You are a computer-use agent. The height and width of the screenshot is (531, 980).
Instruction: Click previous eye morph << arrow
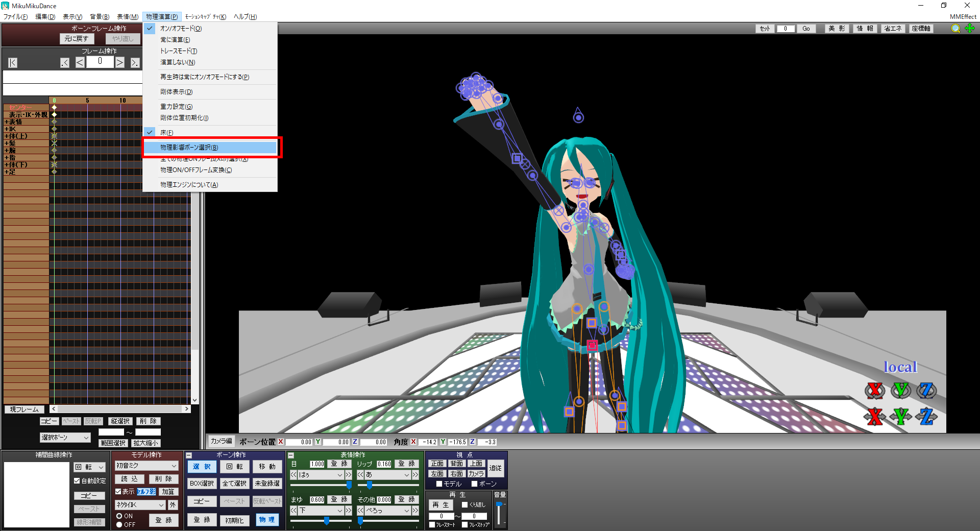(x=293, y=475)
